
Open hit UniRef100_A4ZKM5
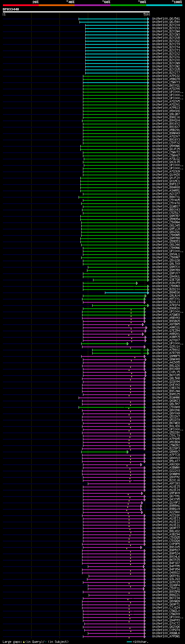166,362
